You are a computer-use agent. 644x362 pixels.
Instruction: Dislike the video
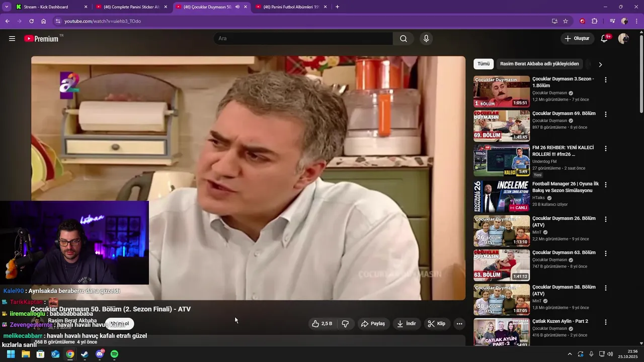[345, 324]
